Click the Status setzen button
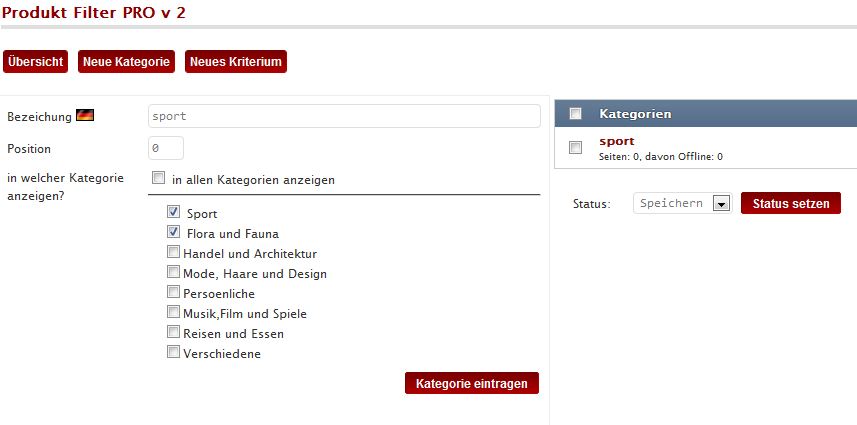The height and width of the screenshot is (425, 857). click(790, 204)
